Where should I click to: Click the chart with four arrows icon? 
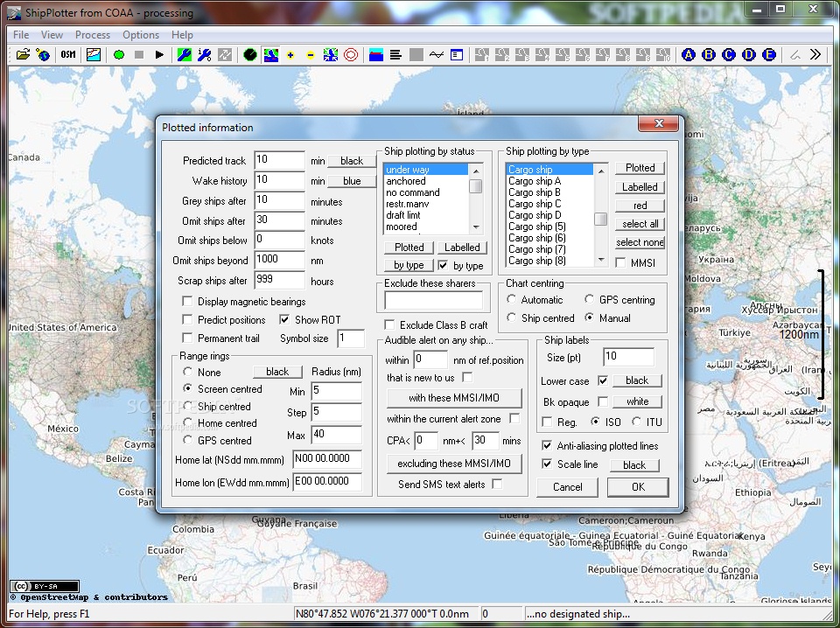(331, 54)
